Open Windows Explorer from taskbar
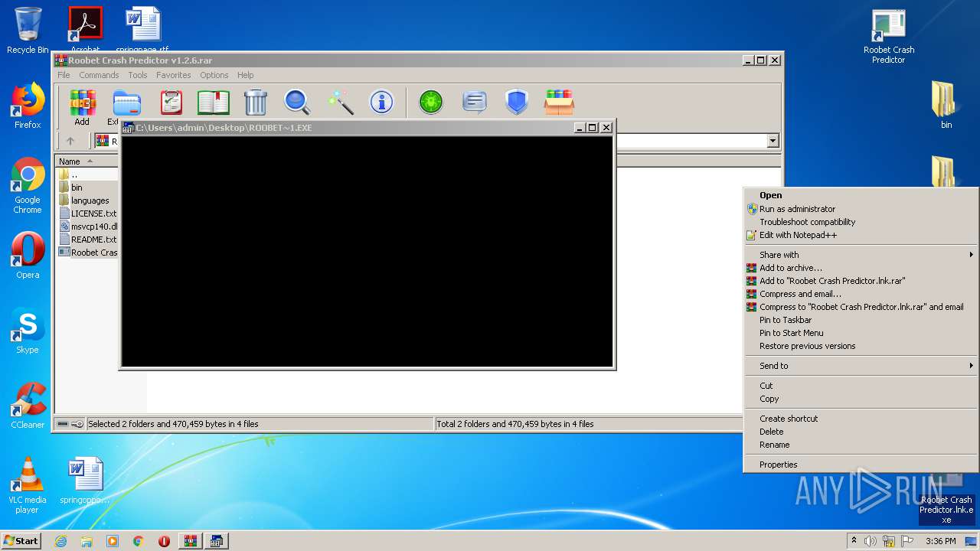The height and width of the screenshot is (551, 980). [87, 541]
